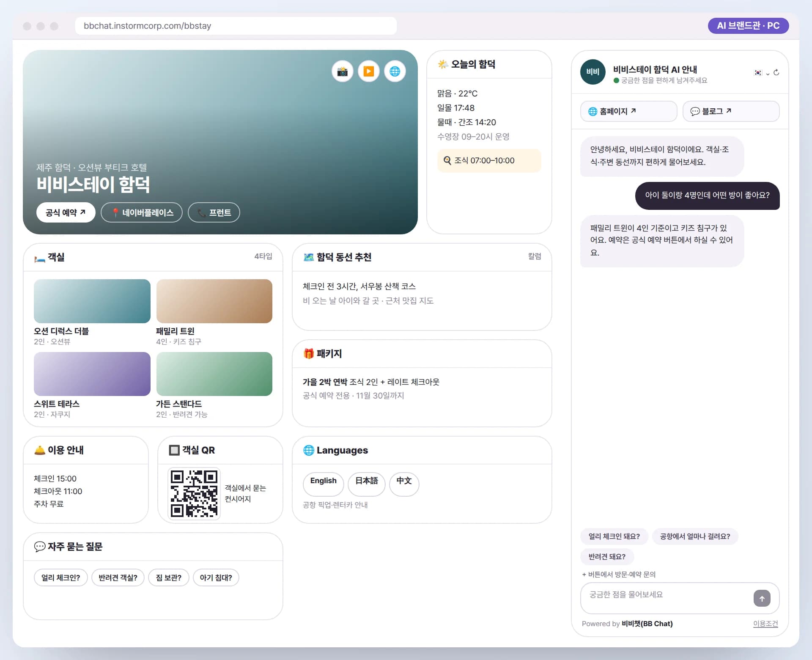
Task: Select the 오션 디럭스 더블 room thumbnail
Action: coord(92,301)
